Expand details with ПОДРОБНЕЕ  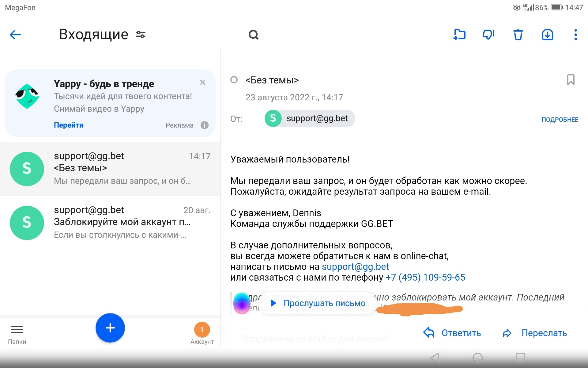click(560, 120)
